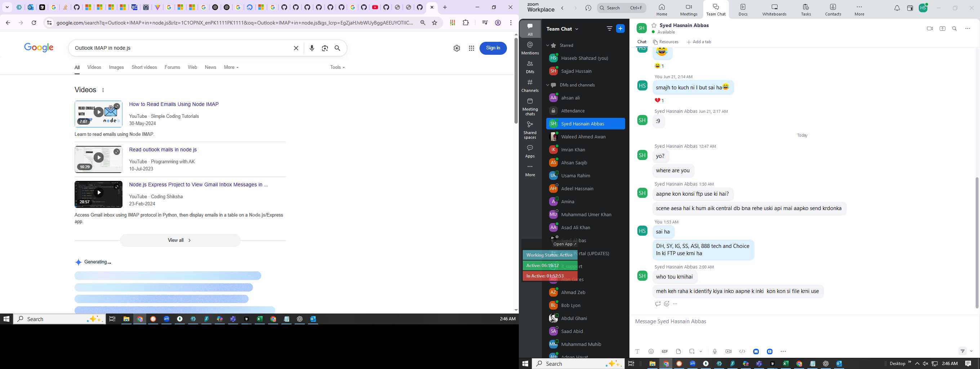
Task: Play the 16:29 Programming with AK thumbnail
Action: [98, 159]
